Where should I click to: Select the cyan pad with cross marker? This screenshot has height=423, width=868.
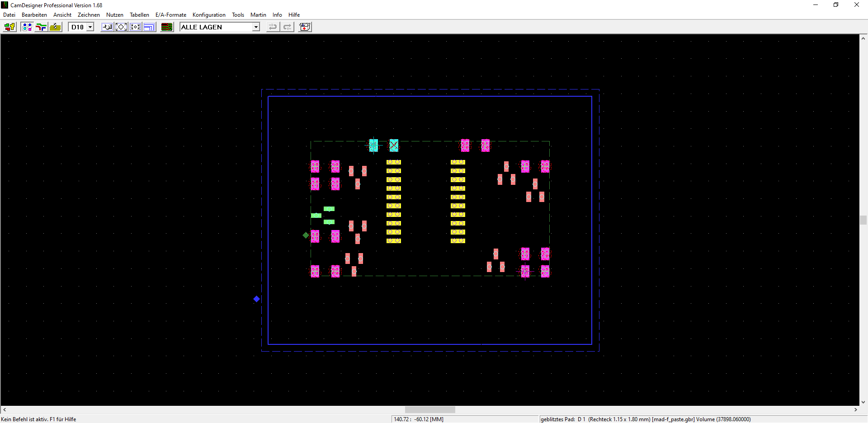(394, 145)
